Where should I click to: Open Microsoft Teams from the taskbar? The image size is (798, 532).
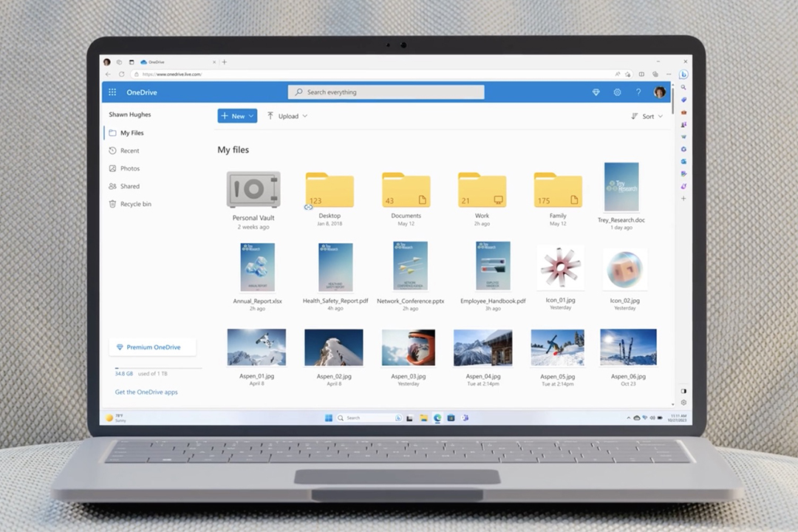pos(465,417)
